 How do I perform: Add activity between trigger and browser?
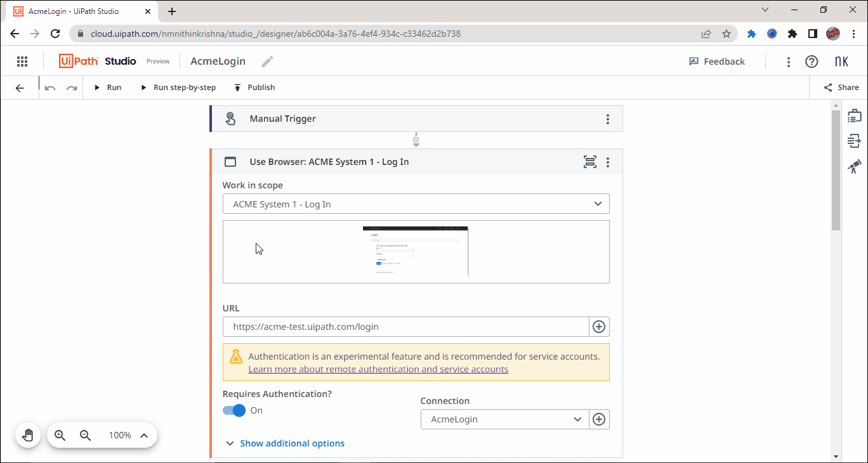tap(416, 140)
